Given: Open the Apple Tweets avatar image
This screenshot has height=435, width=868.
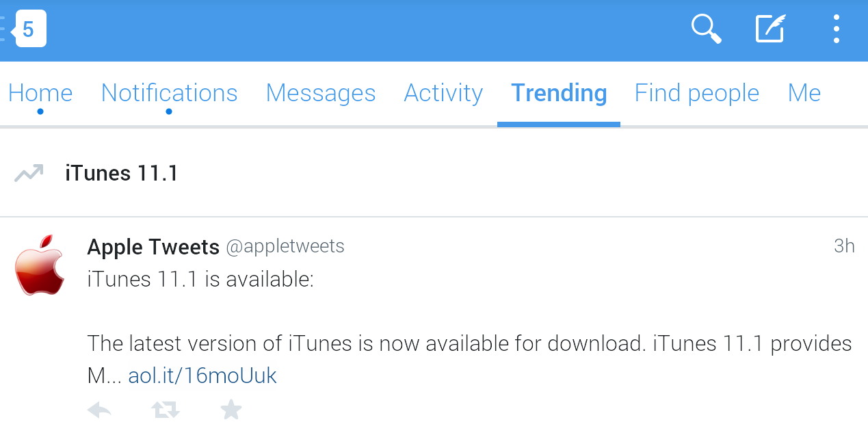Looking at the screenshot, I should pyautogui.click(x=40, y=265).
